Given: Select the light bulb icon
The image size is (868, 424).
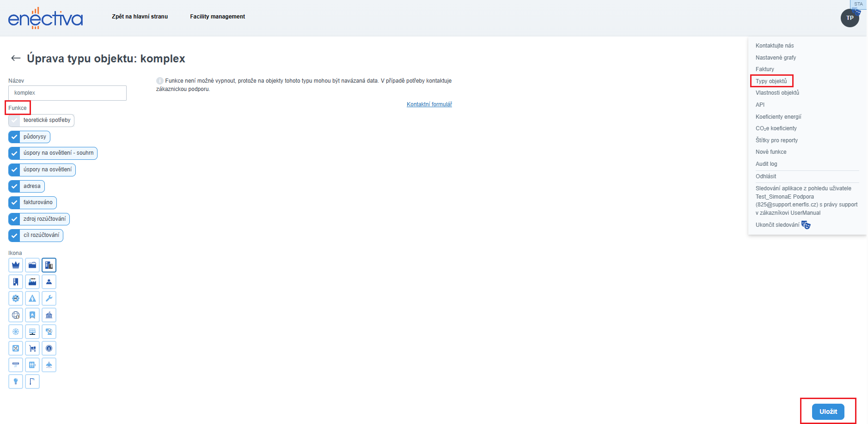Looking at the screenshot, I should point(16,382).
